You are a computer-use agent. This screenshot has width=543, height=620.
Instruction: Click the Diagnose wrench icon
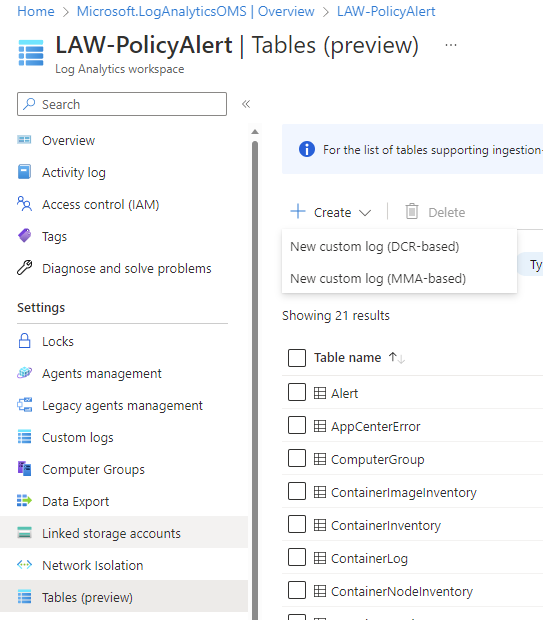(x=24, y=268)
